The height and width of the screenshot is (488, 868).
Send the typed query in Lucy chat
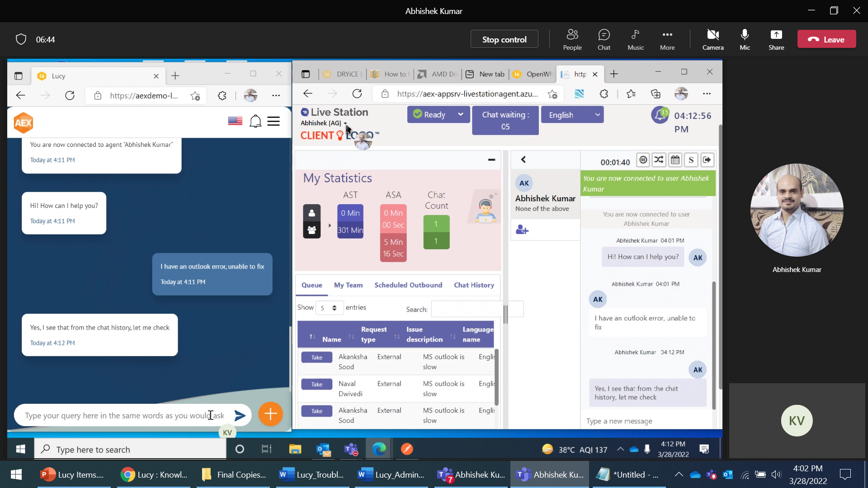(240, 414)
